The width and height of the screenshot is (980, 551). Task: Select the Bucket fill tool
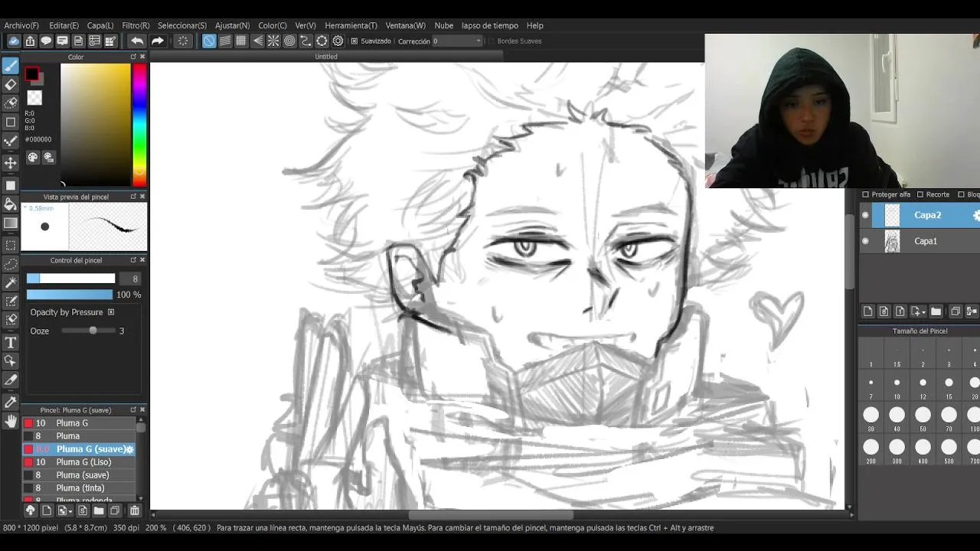click(11, 204)
